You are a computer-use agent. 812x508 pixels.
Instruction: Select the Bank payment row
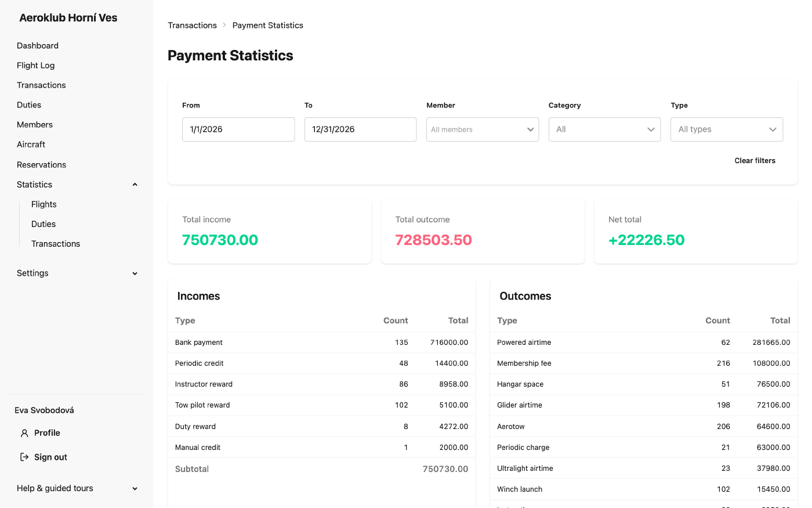pyautogui.click(x=321, y=343)
